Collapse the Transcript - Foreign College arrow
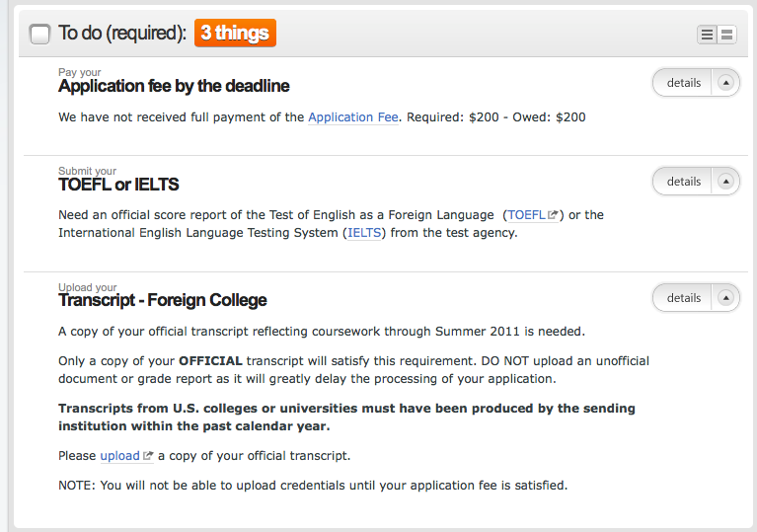Viewport: 757px width, 532px height. click(x=725, y=298)
